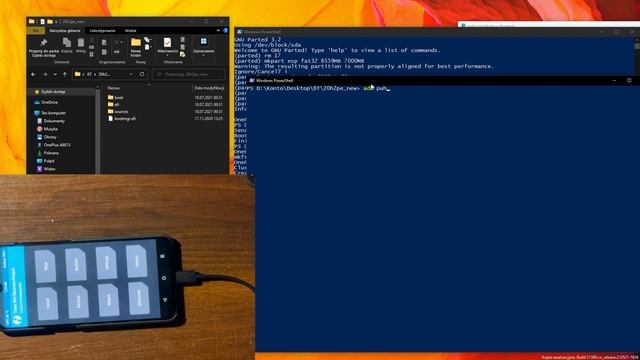The width and height of the screenshot is (640, 360).
Task: Open OneDrive in navigation pane
Action: coord(49,102)
